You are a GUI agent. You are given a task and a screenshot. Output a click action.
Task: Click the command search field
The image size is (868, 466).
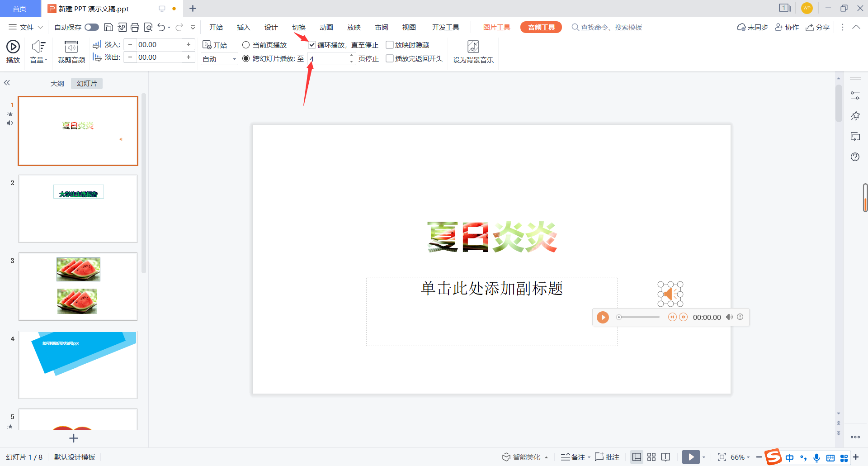click(607, 27)
